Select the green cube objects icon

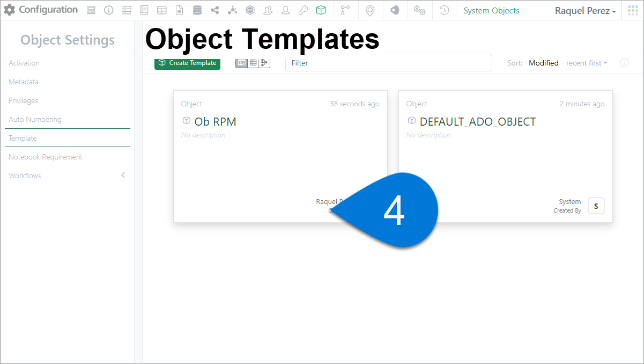(x=321, y=10)
